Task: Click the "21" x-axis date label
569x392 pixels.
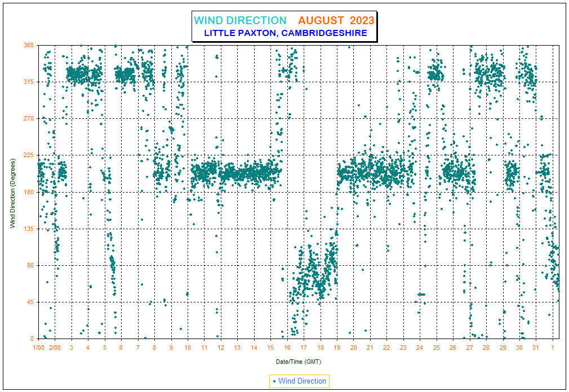Action: click(370, 348)
